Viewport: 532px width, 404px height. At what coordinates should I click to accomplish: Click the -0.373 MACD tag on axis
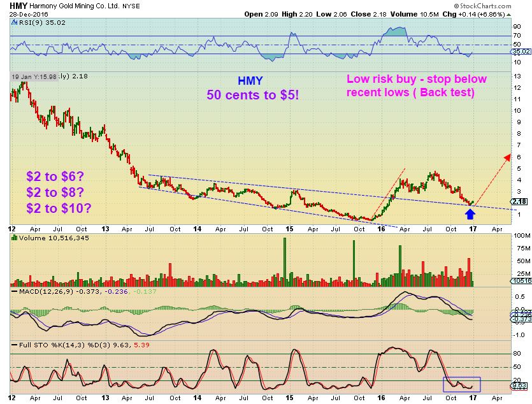(x=522, y=319)
